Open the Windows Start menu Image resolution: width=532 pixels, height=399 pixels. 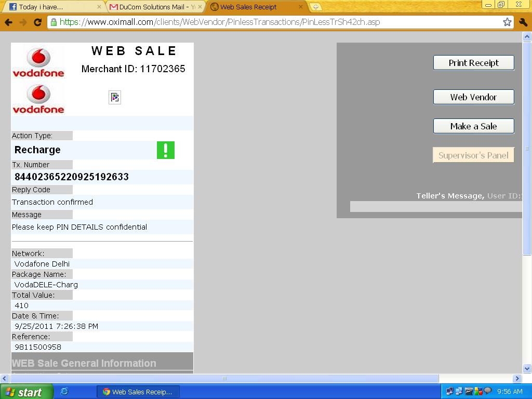tap(26, 392)
